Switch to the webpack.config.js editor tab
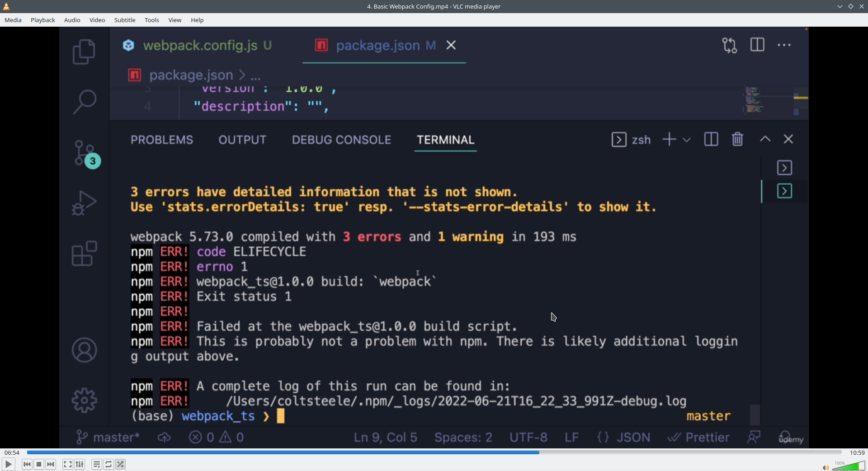This screenshot has height=471, width=868. tap(198, 45)
